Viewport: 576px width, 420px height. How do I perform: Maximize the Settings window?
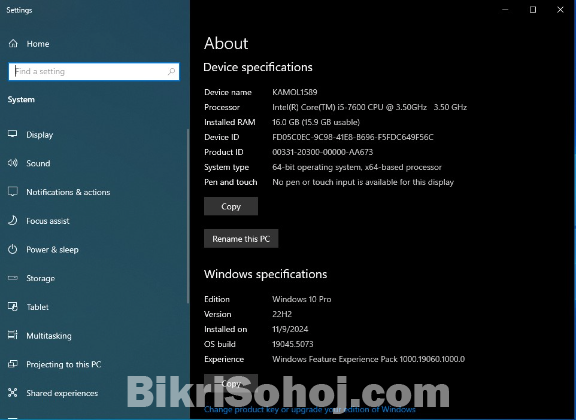click(533, 10)
